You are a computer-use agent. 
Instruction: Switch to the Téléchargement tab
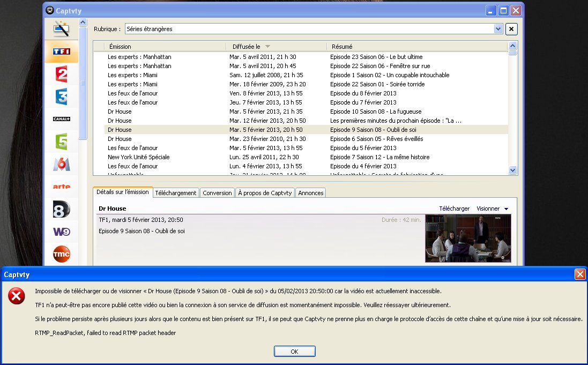(x=176, y=193)
